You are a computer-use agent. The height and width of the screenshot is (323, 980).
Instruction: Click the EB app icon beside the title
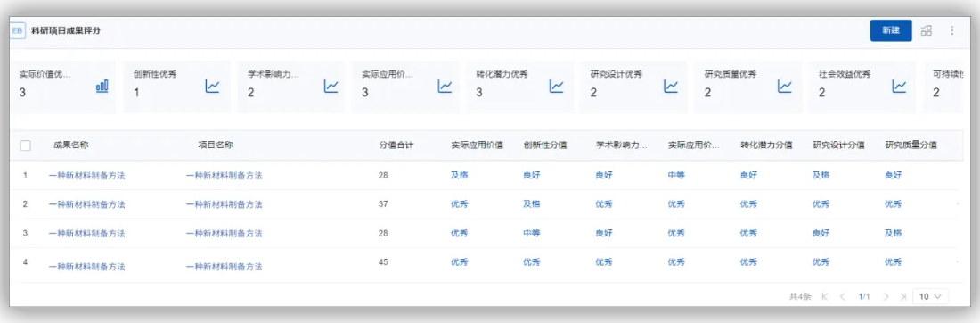click(18, 30)
